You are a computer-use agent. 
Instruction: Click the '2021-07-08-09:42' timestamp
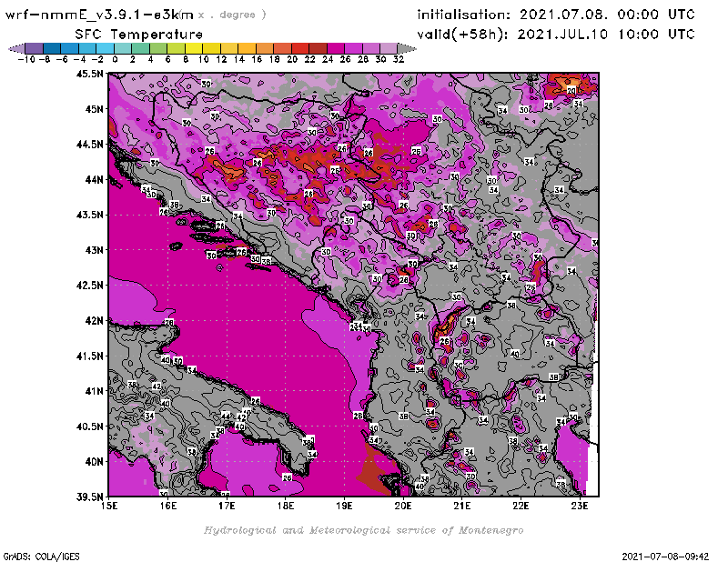665,557
